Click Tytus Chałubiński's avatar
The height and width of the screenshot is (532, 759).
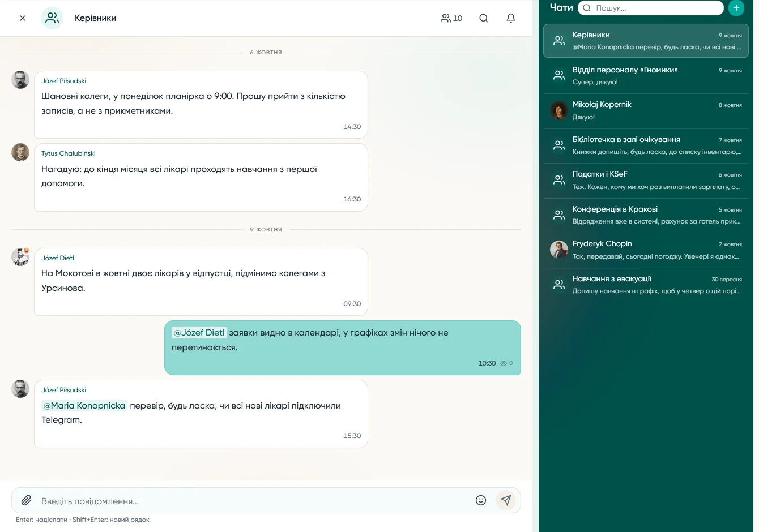click(x=20, y=152)
